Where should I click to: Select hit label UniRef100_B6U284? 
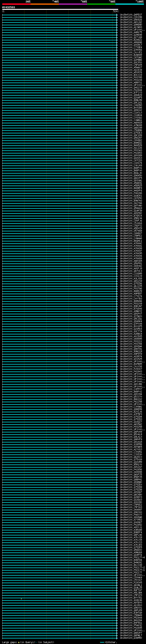click(x=131, y=620)
